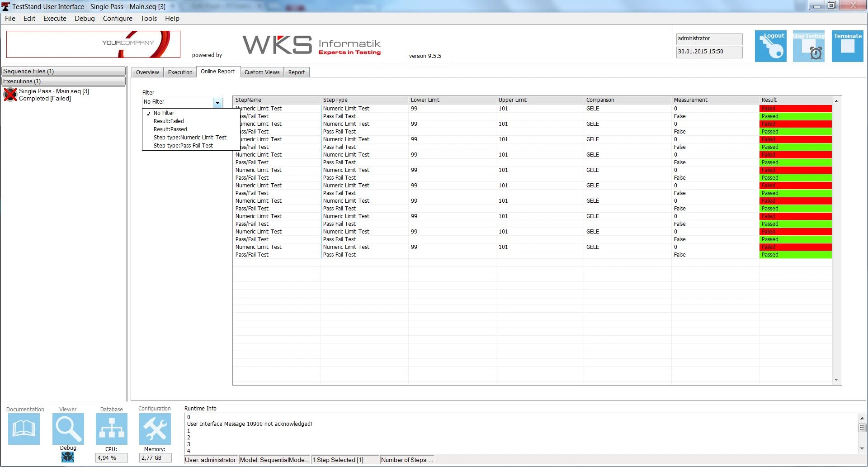
Task: Click the Runtime Info scrollbar up arrow
Action: point(862,418)
